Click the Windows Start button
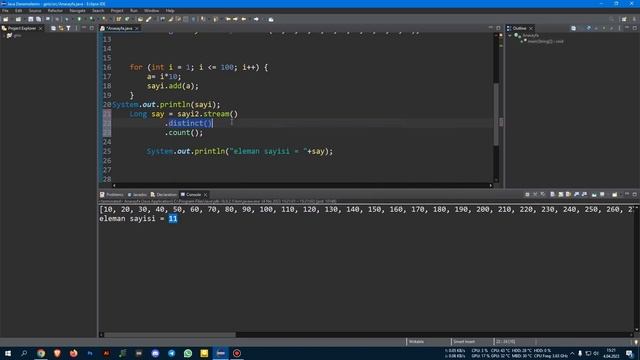Viewport: 640px width, 360px height. click(x=8, y=353)
